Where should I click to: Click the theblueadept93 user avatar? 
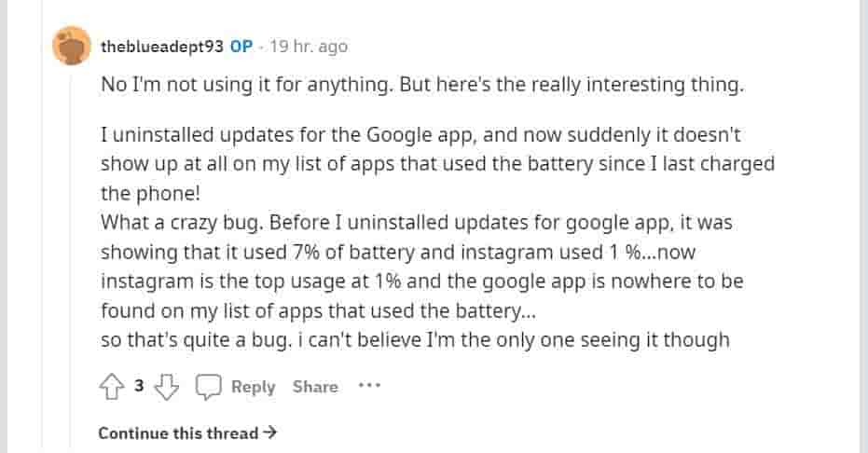[73, 46]
